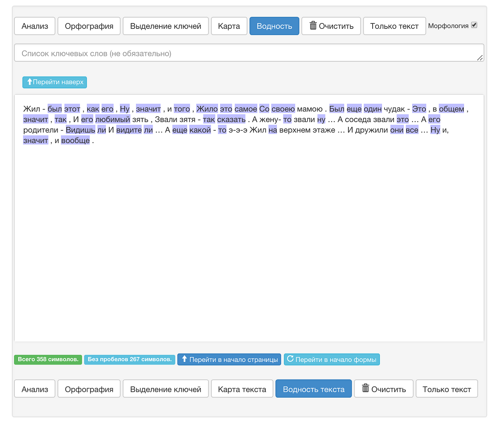The image size is (504, 425).
Task: Click arrow icon in Перейти в начало страницы
Action: pyautogui.click(x=185, y=359)
